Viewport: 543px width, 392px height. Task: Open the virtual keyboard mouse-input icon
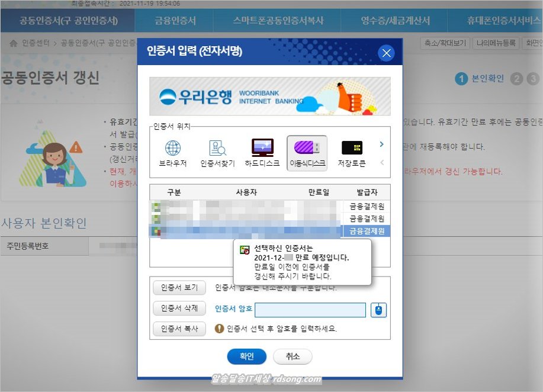click(x=378, y=310)
